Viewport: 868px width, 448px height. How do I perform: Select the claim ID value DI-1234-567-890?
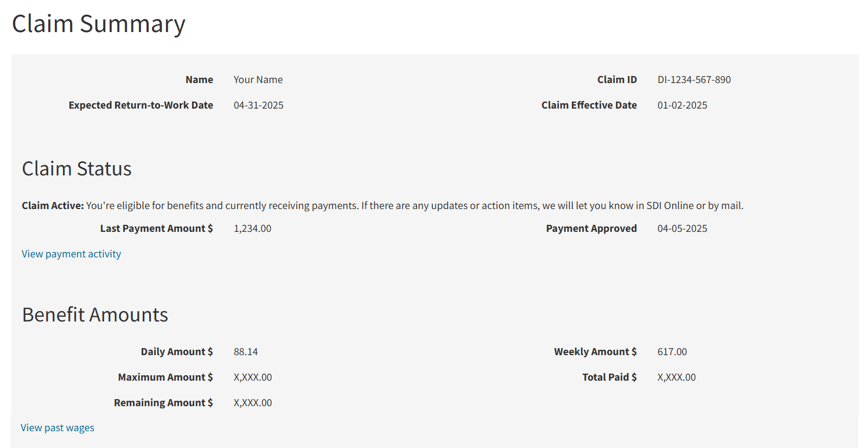click(694, 80)
